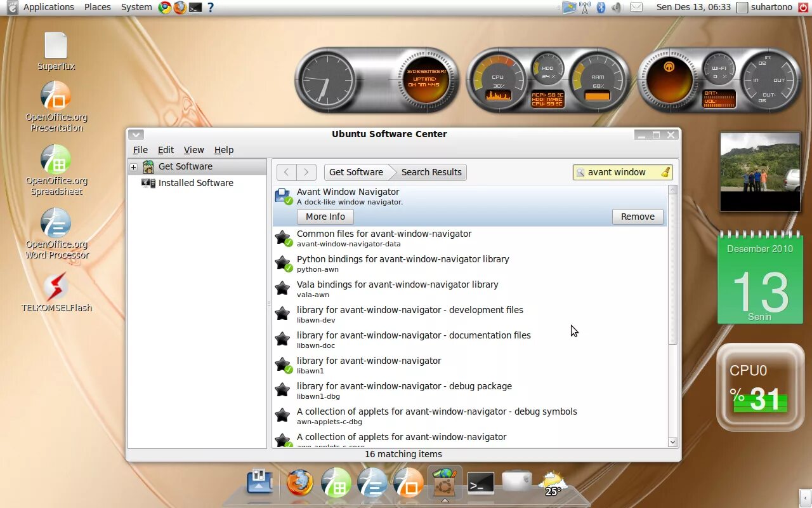
Task: Launch Firefox from the dock
Action: (x=300, y=483)
